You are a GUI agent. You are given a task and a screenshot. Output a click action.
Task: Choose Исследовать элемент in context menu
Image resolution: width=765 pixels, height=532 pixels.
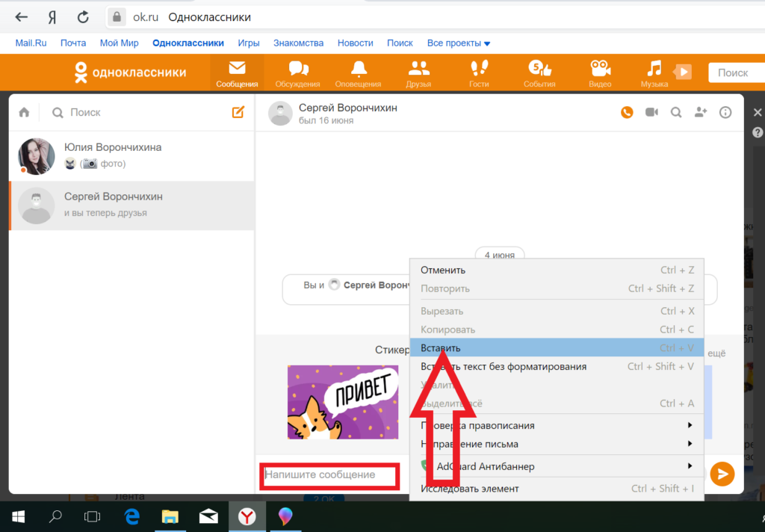pos(557,489)
